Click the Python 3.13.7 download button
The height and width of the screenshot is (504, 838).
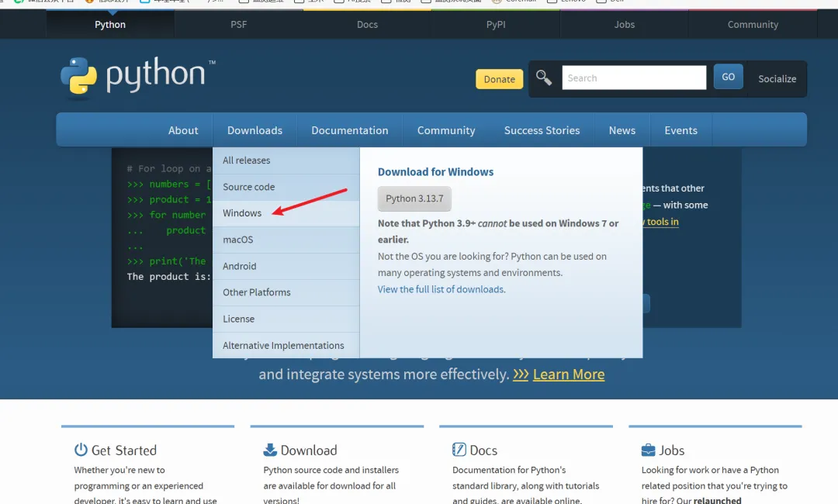coord(414,198)
